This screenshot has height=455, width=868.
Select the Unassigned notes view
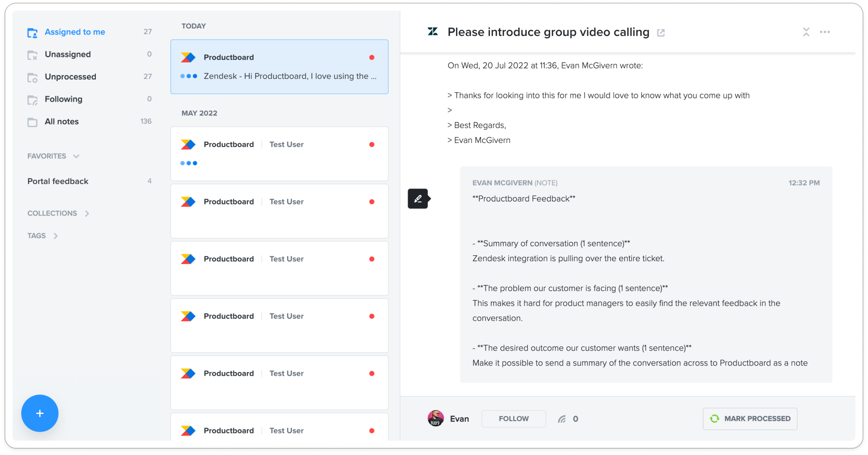pos(68,54)
